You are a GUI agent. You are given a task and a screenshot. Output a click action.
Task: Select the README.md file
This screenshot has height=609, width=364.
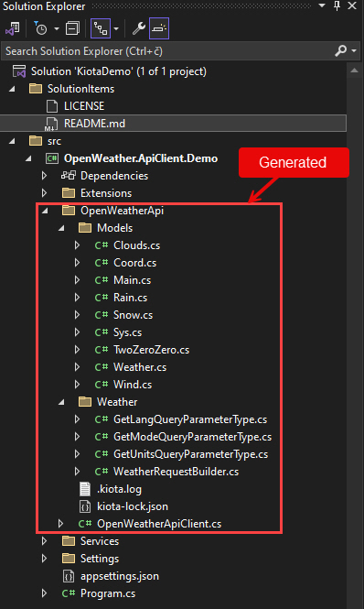[x=94, y=124]
